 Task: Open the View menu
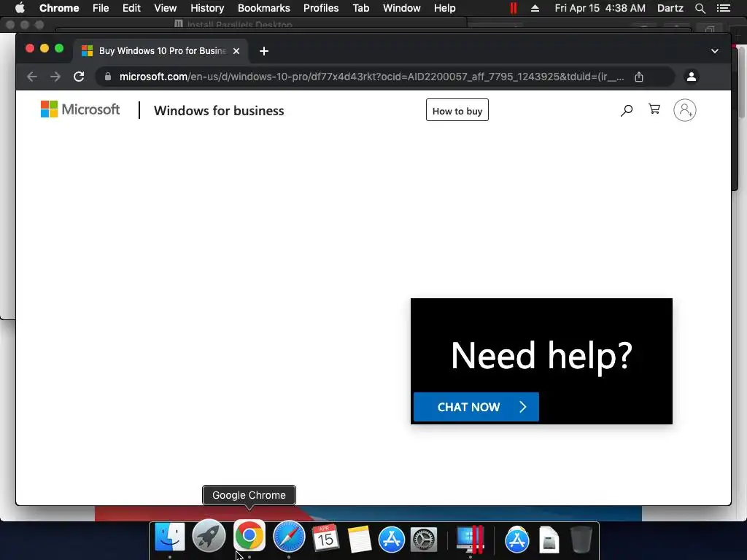166,8
